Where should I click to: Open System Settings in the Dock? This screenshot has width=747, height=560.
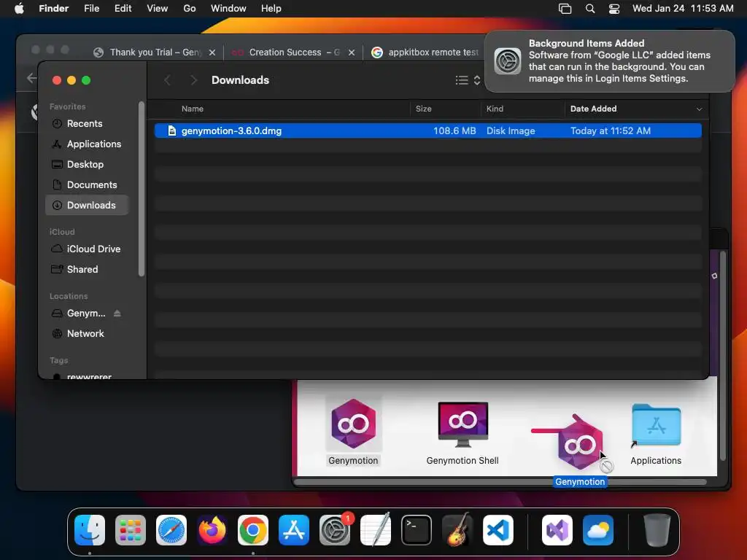point(334,530)
